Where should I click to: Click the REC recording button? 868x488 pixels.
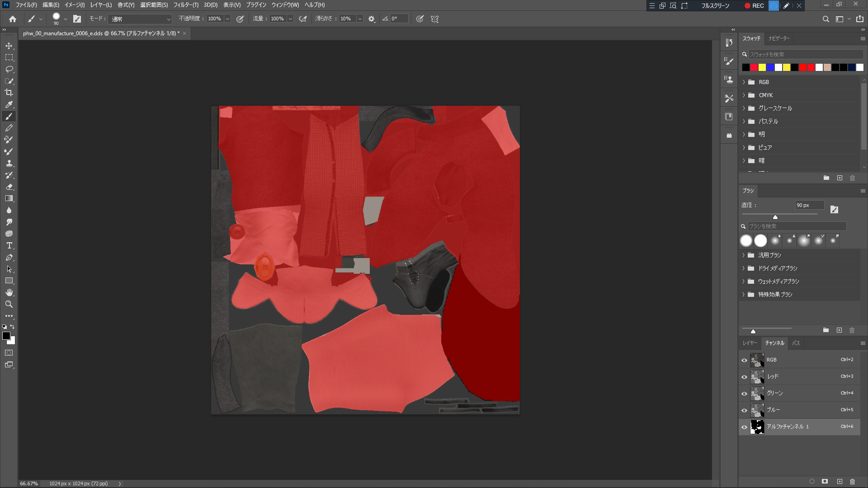click(754, 5)
